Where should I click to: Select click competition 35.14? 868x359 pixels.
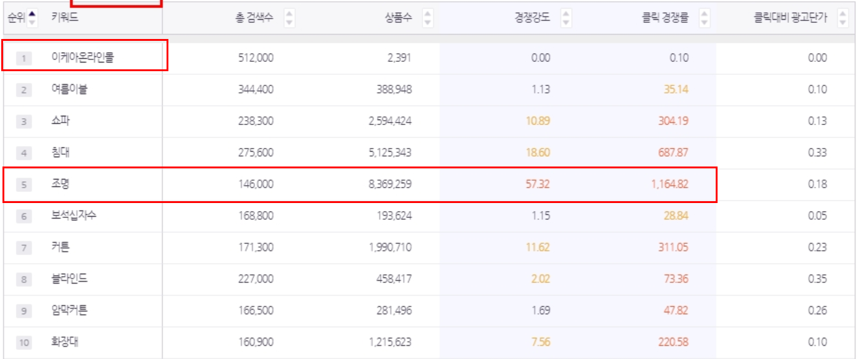pyautogui.click(x=676, y=90)
